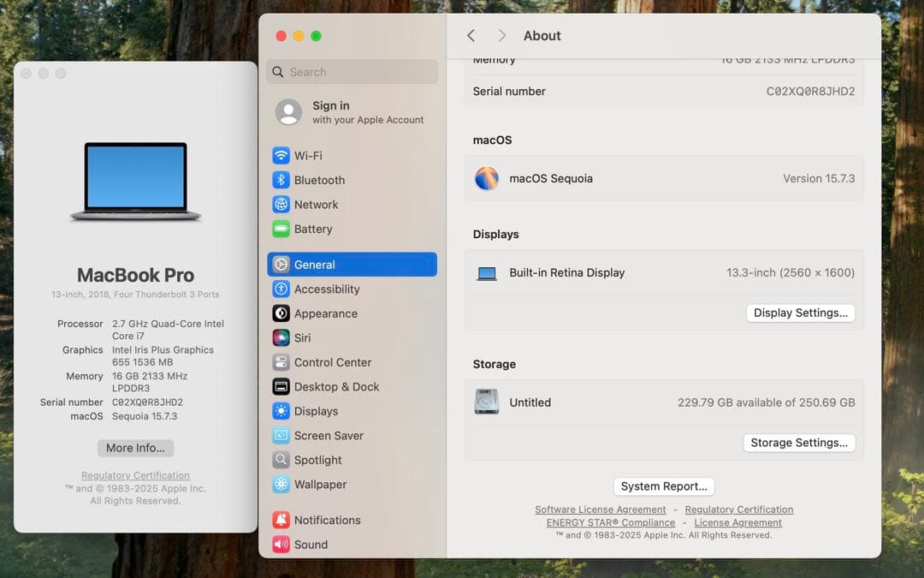Open Battery settings via its icon

click(283, 229)
